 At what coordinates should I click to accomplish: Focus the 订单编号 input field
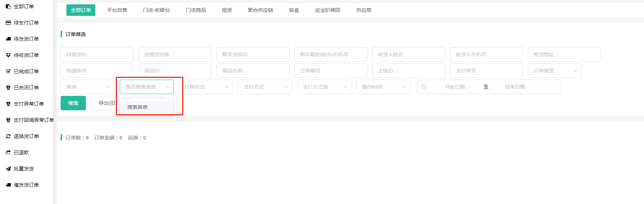pyautogui.click(x=331, y=71)
